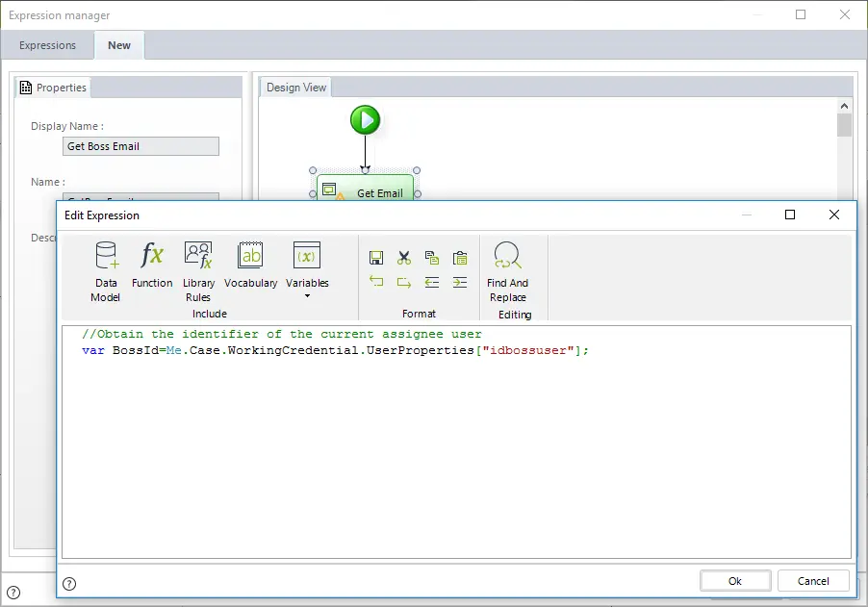The width and height of the screenshot is (868, 607).
Task: Click the "Me" keyword in the code
Action: pos(174,350)
